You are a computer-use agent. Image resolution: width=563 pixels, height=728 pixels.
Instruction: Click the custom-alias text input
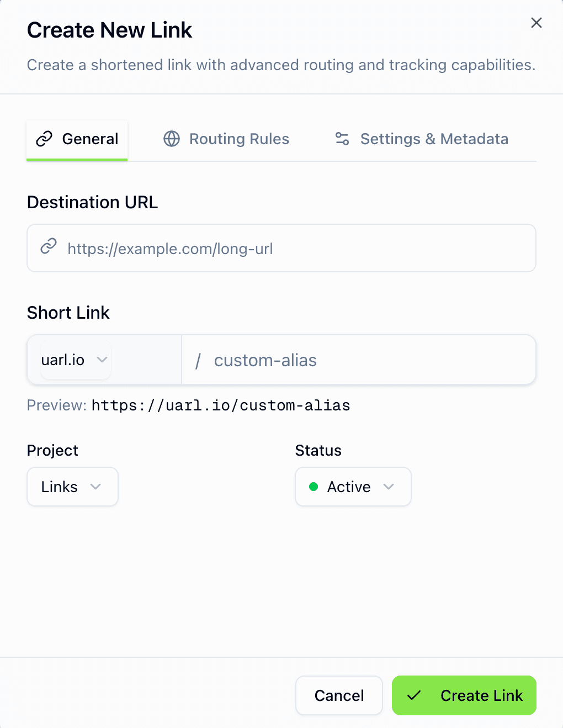[x=359, y=360]
